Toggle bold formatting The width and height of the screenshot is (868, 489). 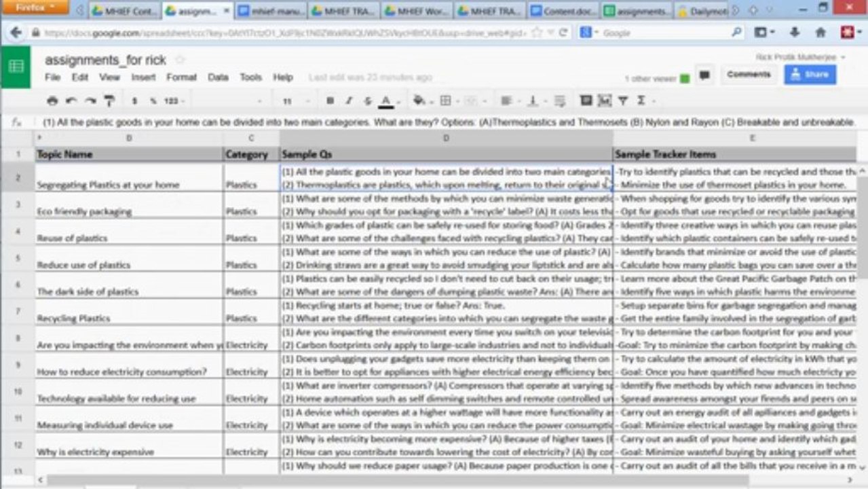tap(330, 101)
